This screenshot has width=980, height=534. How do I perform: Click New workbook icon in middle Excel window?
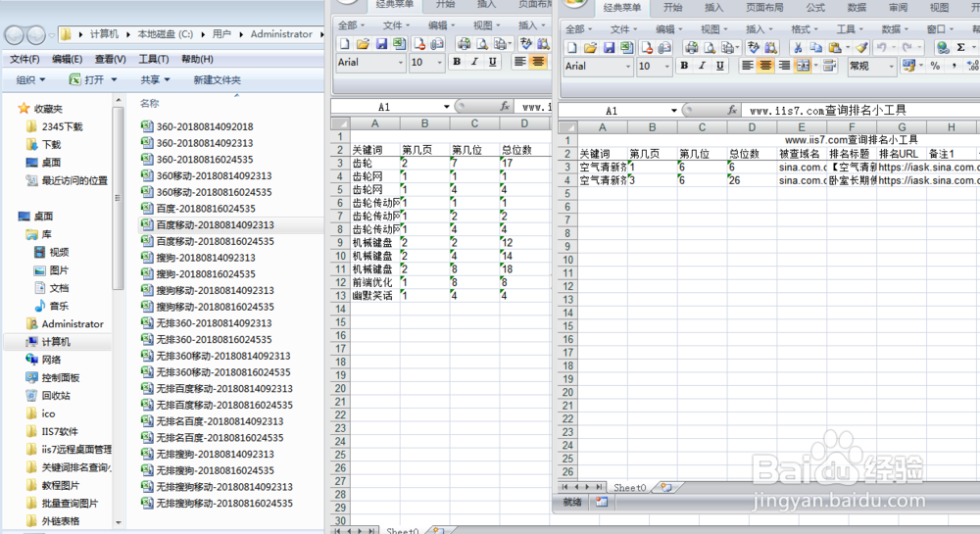click(344, 44)
